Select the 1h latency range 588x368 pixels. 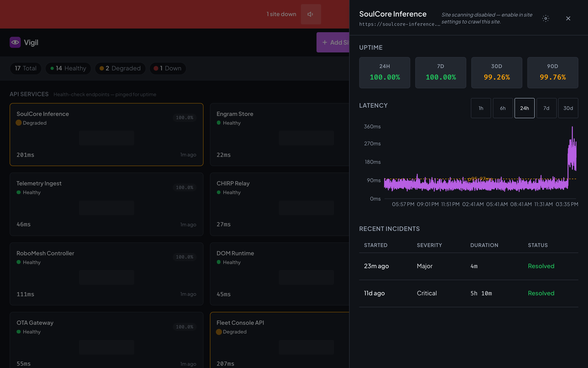[481, 108]
